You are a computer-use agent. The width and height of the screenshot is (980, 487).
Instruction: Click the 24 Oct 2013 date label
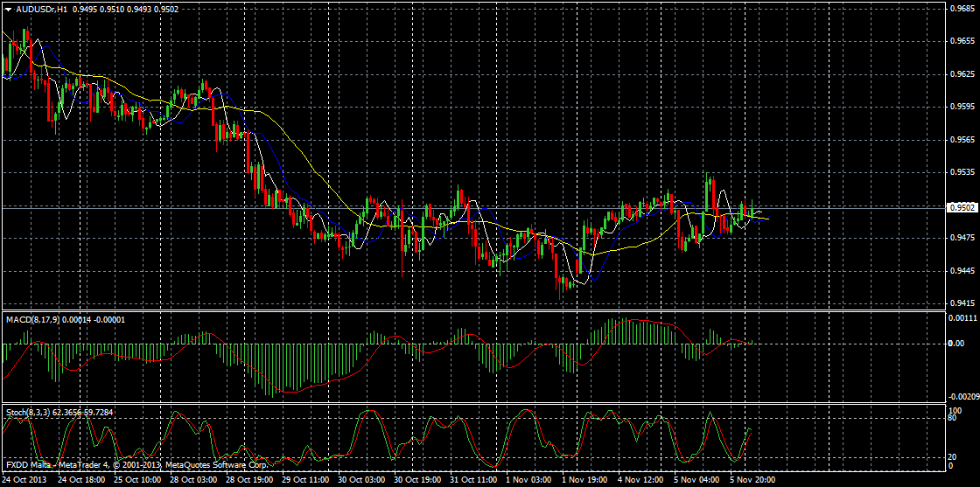pyautogui.click(x=23, y=480)
